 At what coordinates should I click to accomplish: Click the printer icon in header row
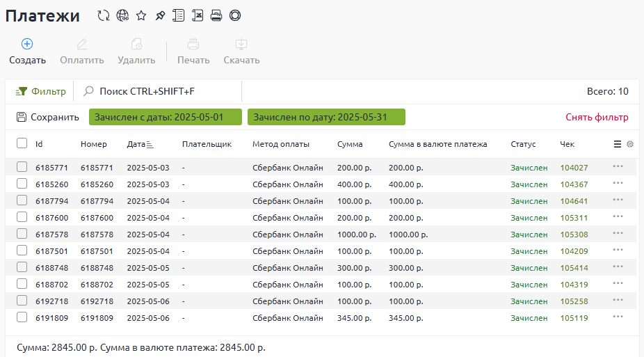[216, 15]
